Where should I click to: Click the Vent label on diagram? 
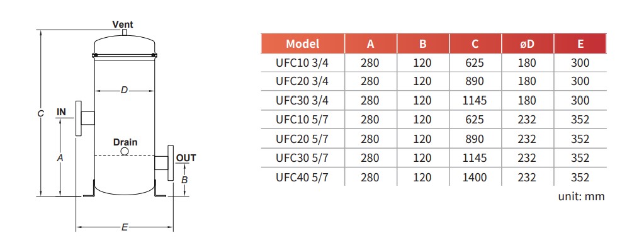(x=123, y=25)
